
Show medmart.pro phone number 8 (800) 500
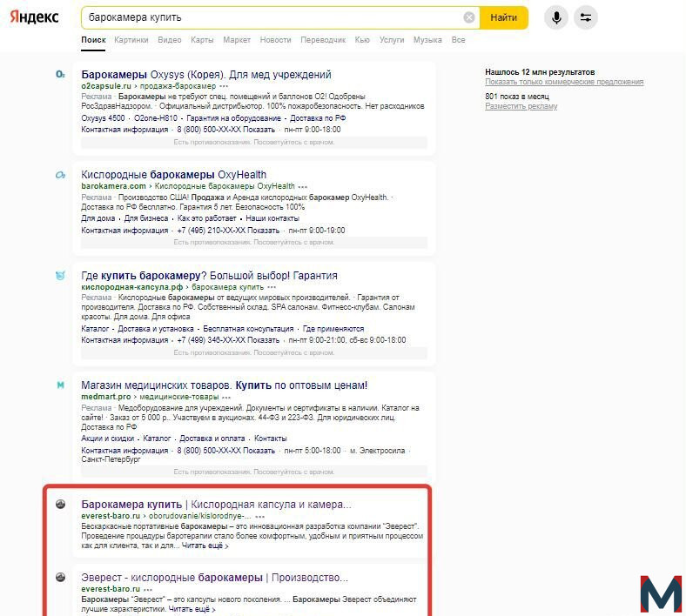click(x=225, y=451)
